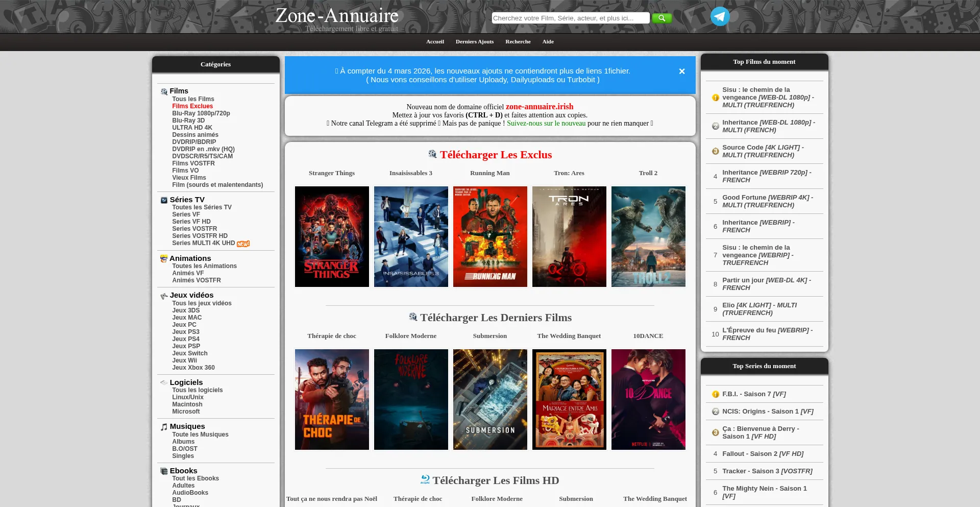Open Animés VOSTFR category

point(197,280)
